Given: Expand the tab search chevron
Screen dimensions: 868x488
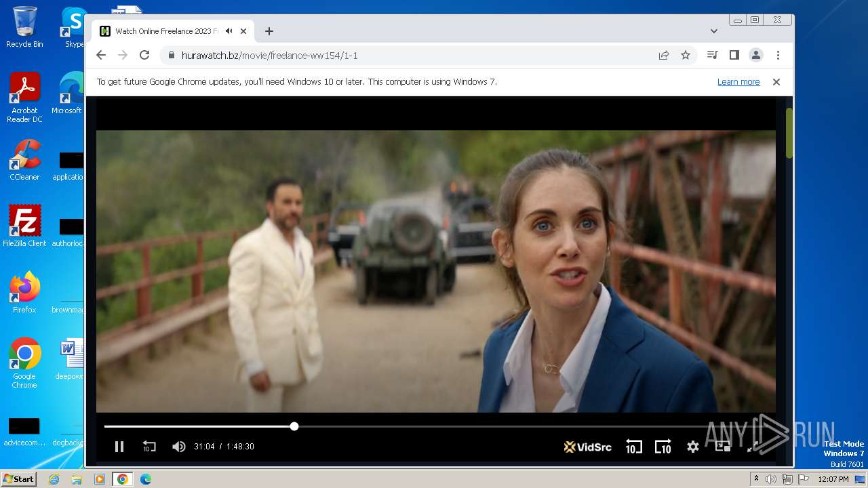Looking at the screenshot, I should point(714,31).
